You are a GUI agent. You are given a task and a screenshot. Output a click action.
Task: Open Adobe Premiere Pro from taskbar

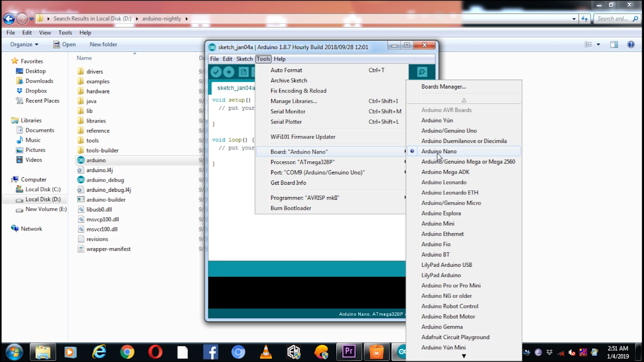[349, 352]
